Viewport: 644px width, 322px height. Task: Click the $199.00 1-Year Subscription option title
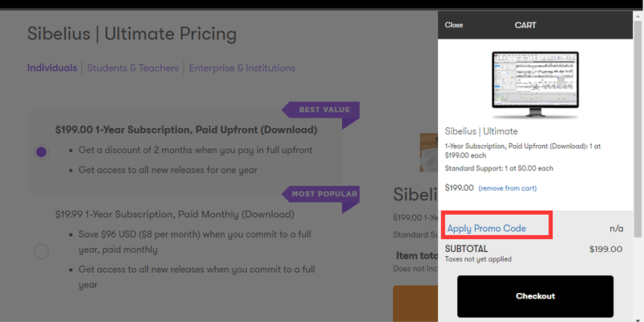pos(186,130)
